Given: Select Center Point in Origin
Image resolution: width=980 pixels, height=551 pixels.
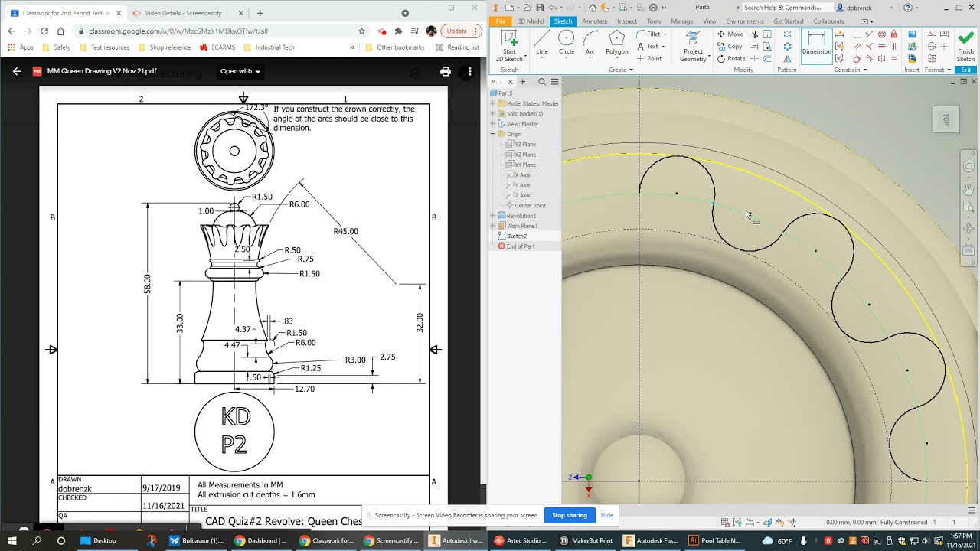Looking at the screenshot, I should (531, 206).
